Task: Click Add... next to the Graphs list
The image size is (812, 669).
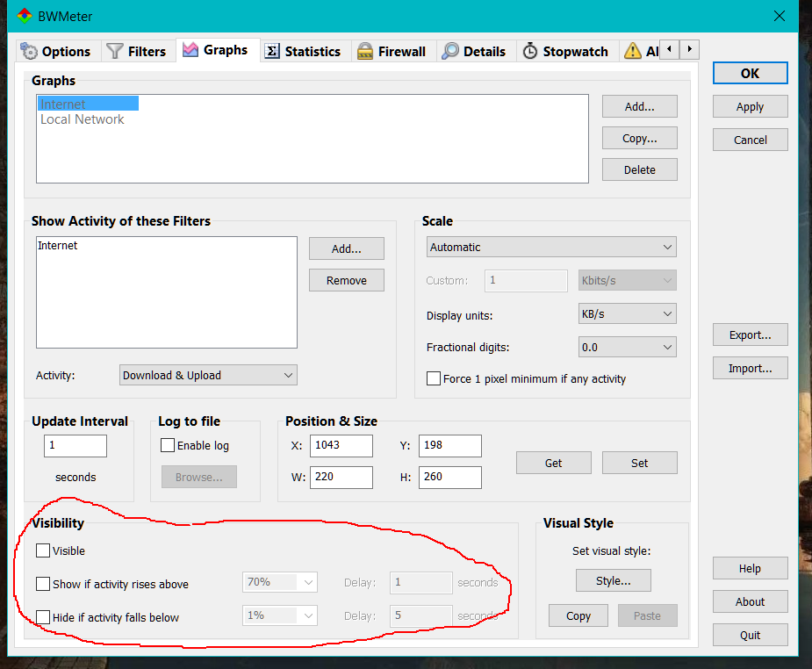Action: 640,106
